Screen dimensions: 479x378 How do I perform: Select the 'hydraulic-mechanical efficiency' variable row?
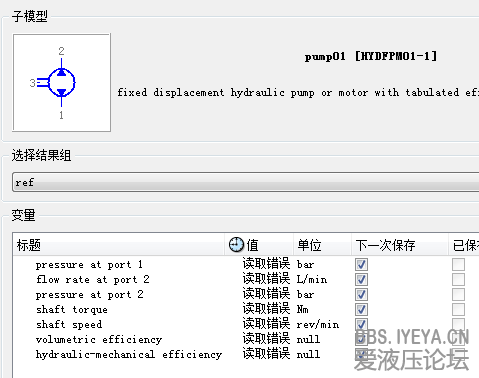pos(246,354)
